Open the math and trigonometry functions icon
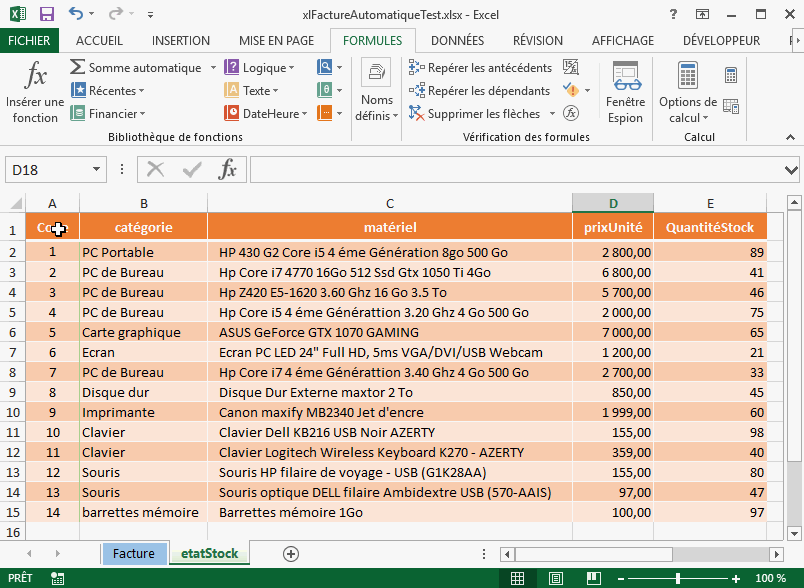 325,90
